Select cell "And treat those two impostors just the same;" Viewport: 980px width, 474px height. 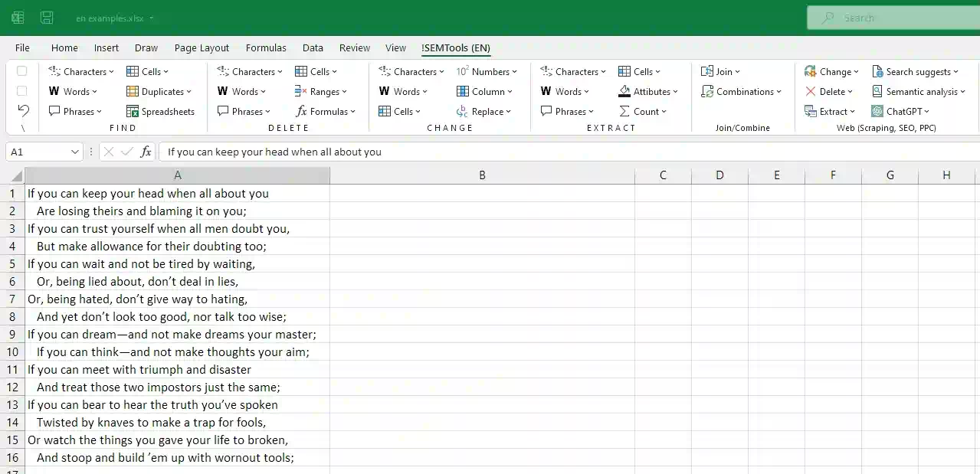(178, 387)
